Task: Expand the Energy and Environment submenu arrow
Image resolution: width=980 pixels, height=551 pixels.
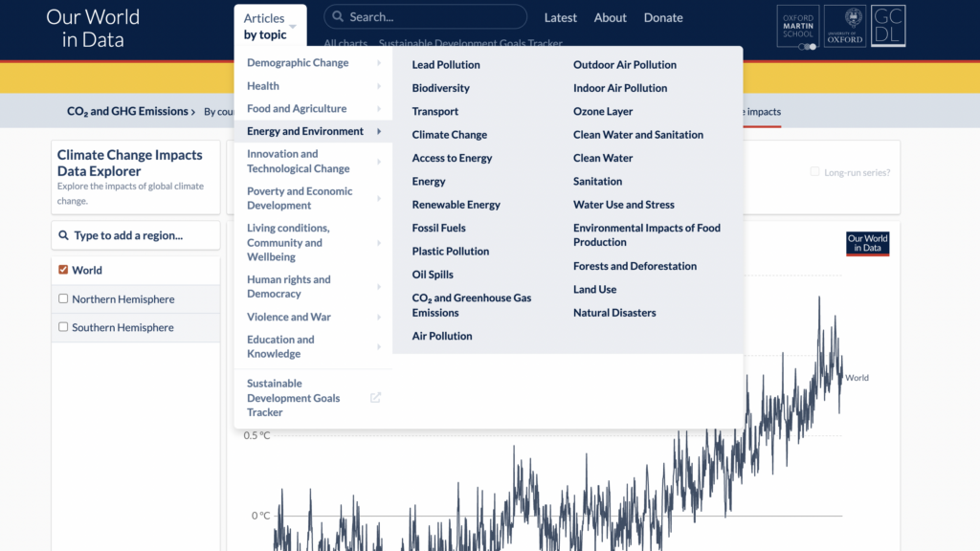Action: point(379,131)
